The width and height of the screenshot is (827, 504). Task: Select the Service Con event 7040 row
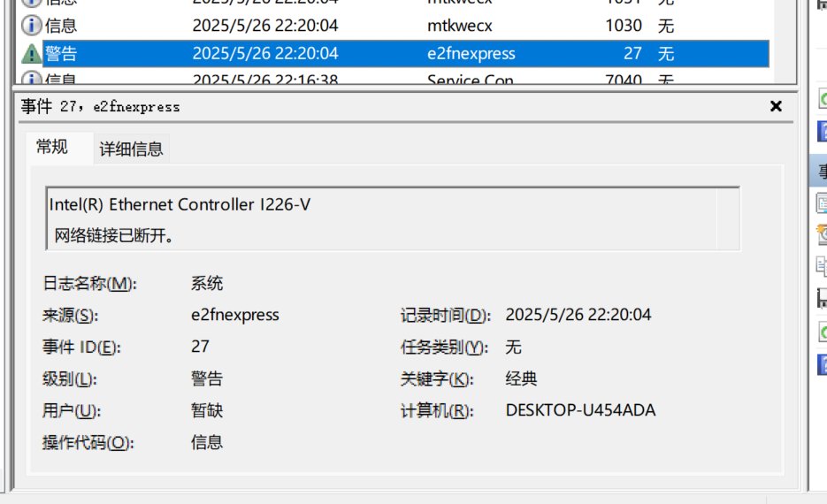tap(394, 78)
